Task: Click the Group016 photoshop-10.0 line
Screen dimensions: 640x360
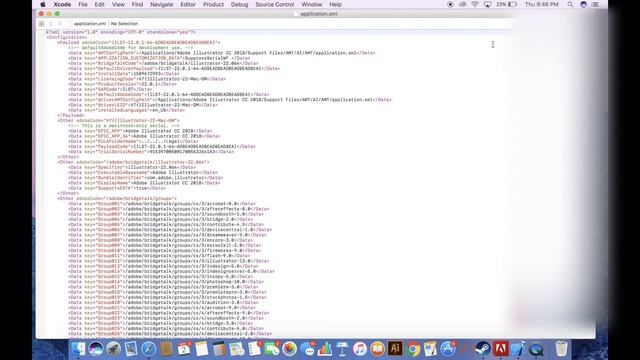Action: [x=166, y=282]
